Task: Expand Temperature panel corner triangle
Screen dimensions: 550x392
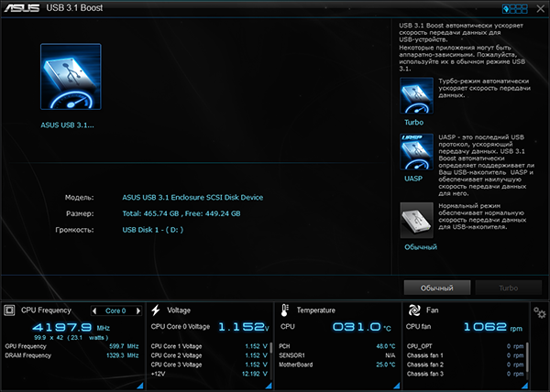Action: point(396,386)
